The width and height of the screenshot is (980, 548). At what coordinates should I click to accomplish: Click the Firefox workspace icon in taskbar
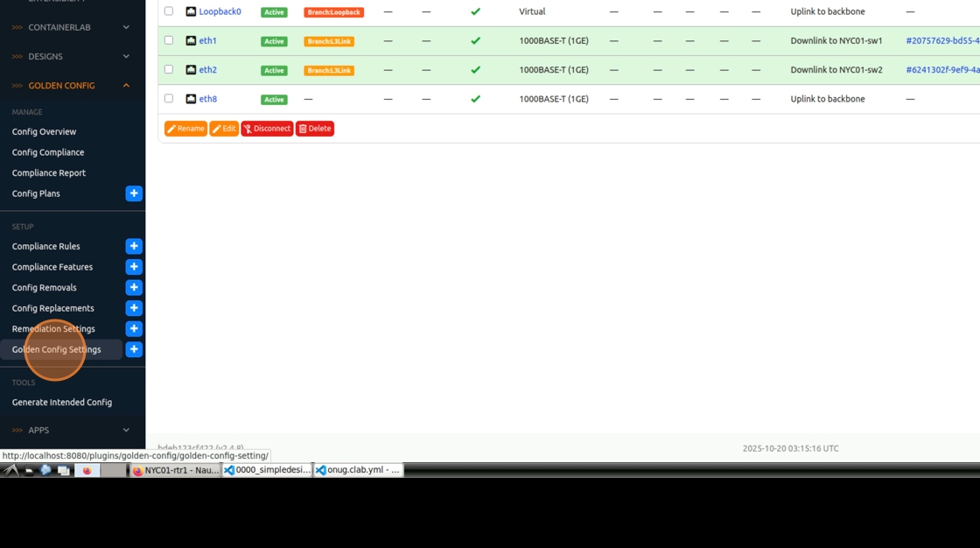coord(87,470)
